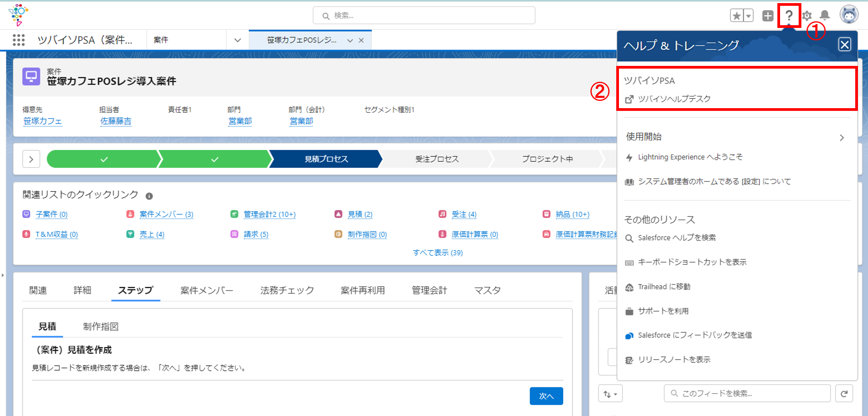Click リリースノートを表示
868x416 pixels.
674,359
